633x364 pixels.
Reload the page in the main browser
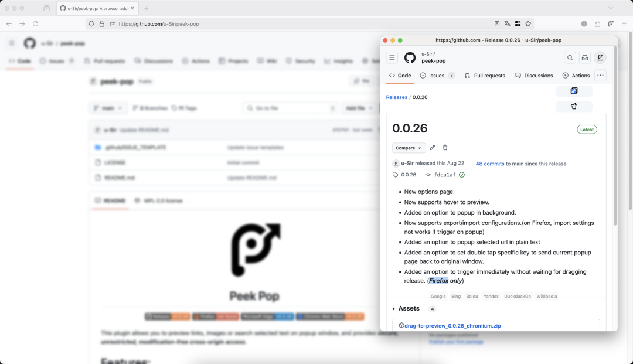coord(36,24)
